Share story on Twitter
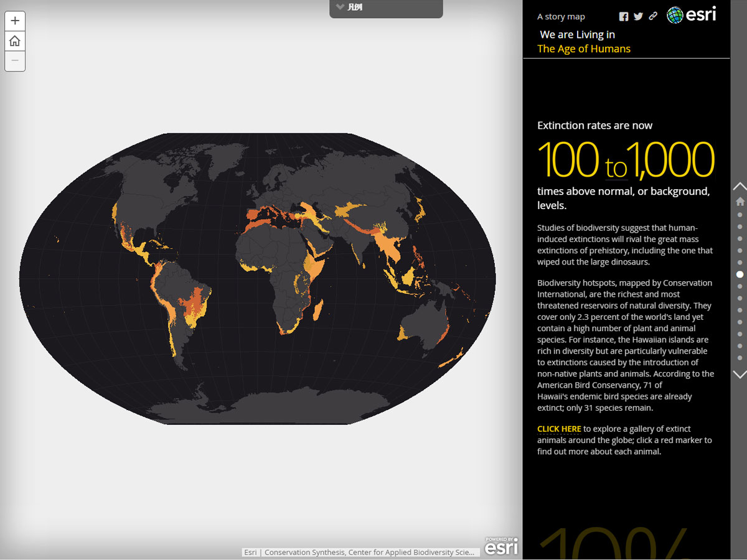Viewport: 747px width, 560px height. pos(638,17)
